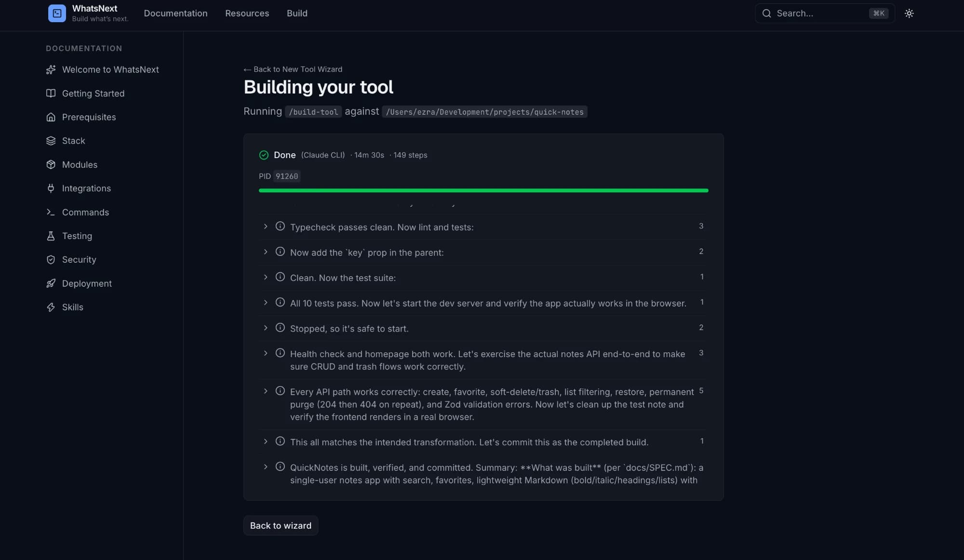This screenshot has width=964, height=560.
Task: Open the Deployment docs link
Action: click(87, 283)
